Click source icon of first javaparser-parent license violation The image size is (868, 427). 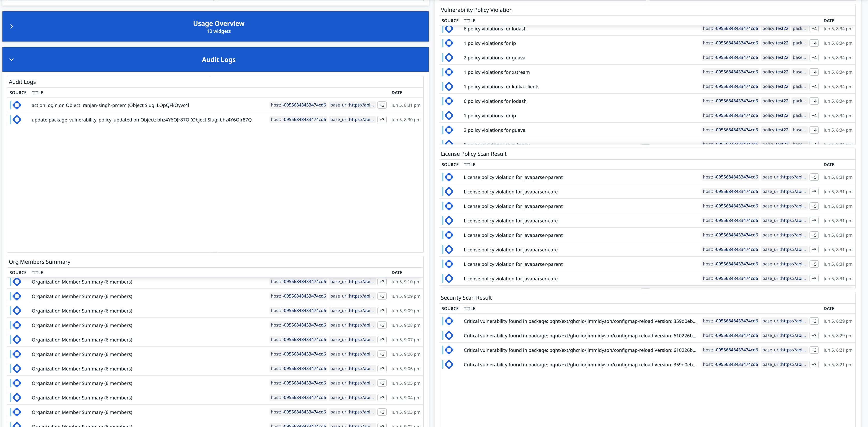[449, 177]
